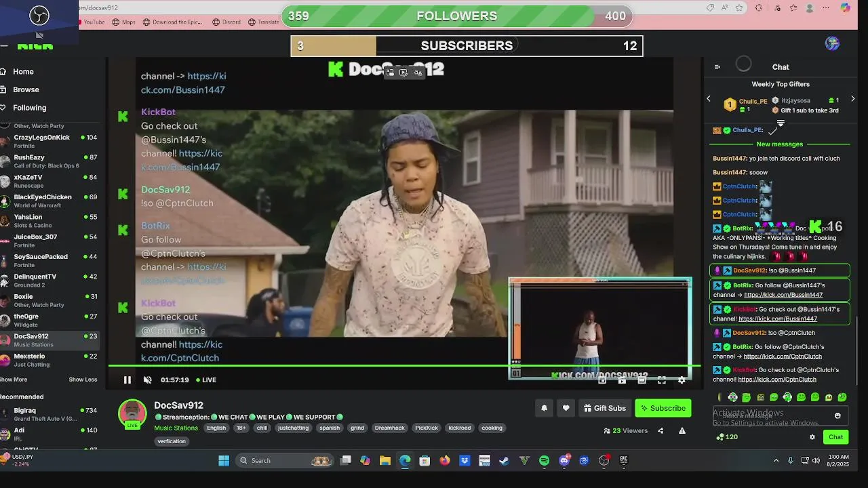Show hidden system tray icons chevron
Image resolution: width=868 pixels, height=488 pixels.
(776, 461)
